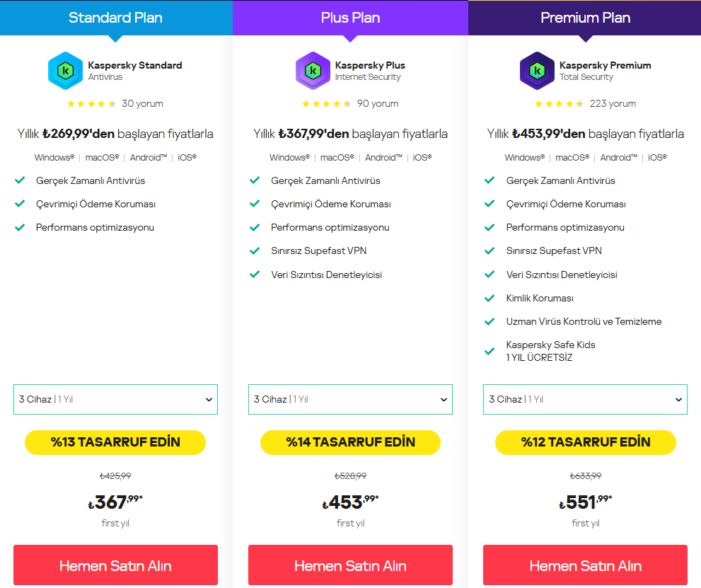Click checkmark next to Kimlik Koruması
This screenshot has width=701, height=588.
pyautogui.click(x=489, y=298)
